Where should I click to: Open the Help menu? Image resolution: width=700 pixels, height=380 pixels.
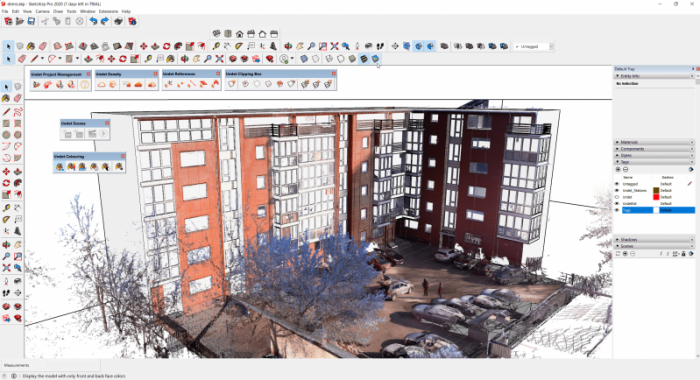tap(126, 11)
